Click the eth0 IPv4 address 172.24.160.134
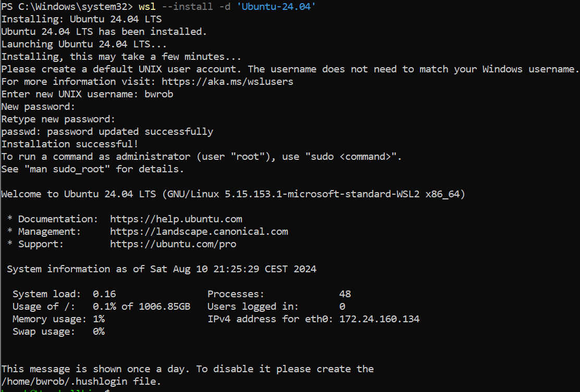 (379, 319)
